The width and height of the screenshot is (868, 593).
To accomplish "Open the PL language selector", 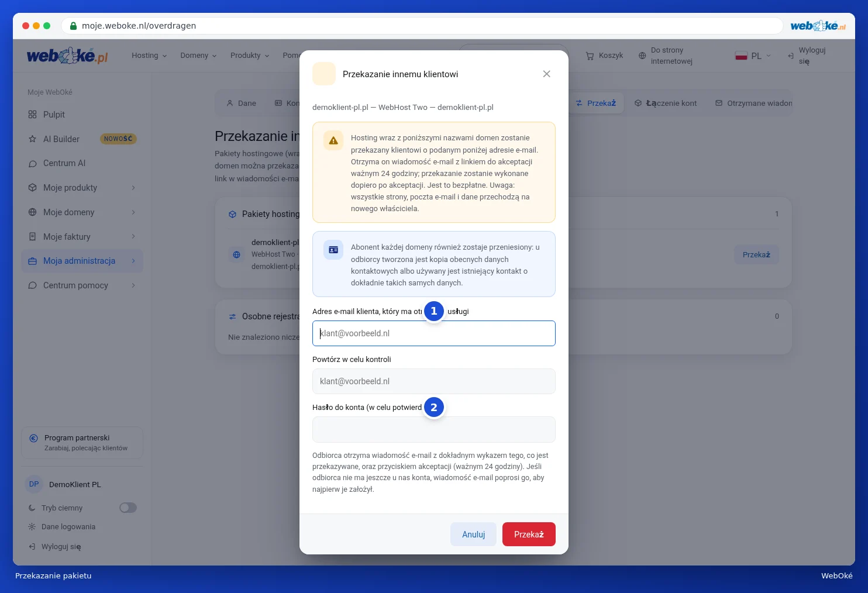I will click(753, 56).
